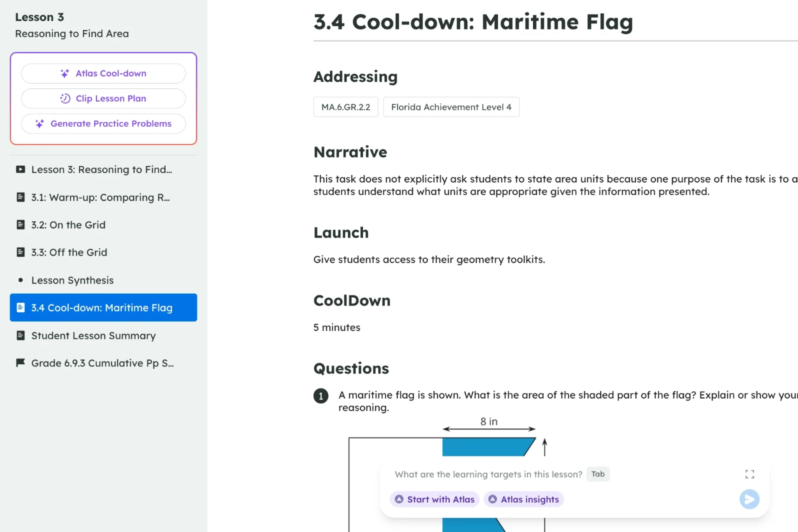The image size is (798, 532).
Task: Go to 3.2: On the Grid
Action: [x=103, y=224]
